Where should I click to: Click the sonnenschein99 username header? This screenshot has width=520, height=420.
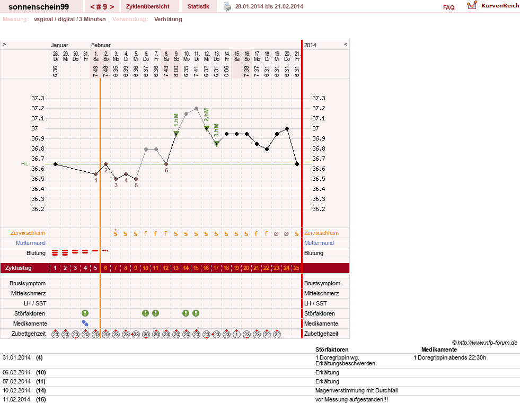coord(39,7)
